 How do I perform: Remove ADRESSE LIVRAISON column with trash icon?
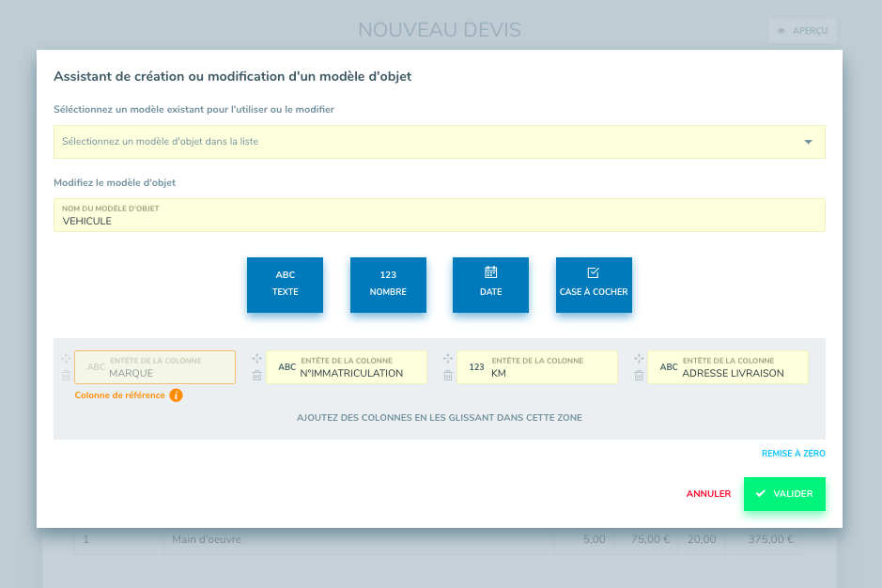[639, 376]
